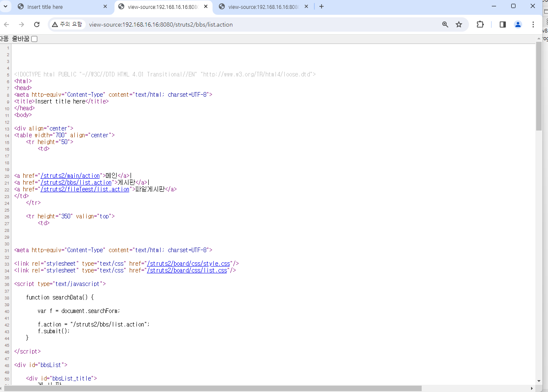
Task: Toggle the line wrap (줄바꿈) checkbox
Action: click(35, 39)
